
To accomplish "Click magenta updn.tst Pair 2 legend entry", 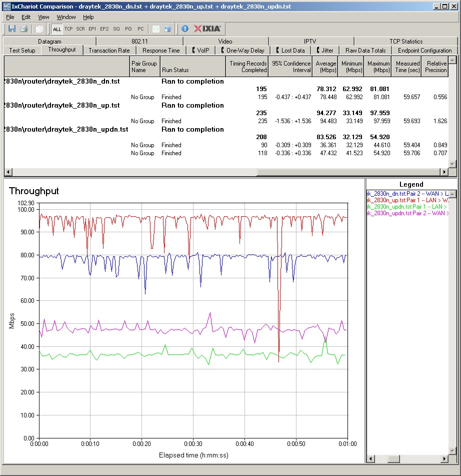I will pyautogui.click(x=407, y=213).
